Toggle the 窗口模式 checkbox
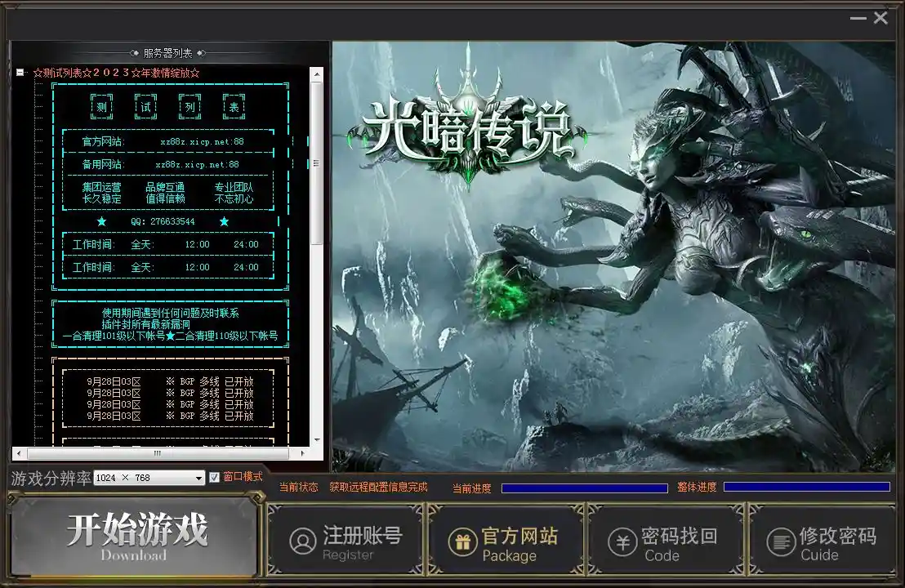 coord(214,477)
